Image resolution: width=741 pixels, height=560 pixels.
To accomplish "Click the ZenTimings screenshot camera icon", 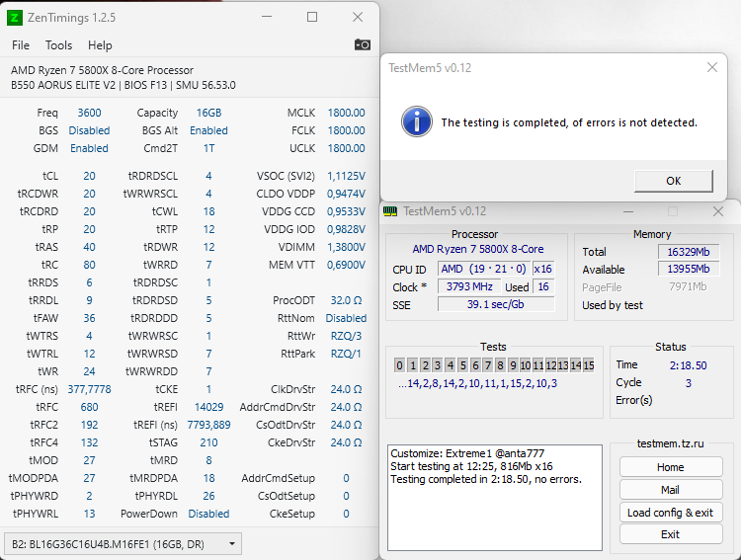I will tap(363, 44).
